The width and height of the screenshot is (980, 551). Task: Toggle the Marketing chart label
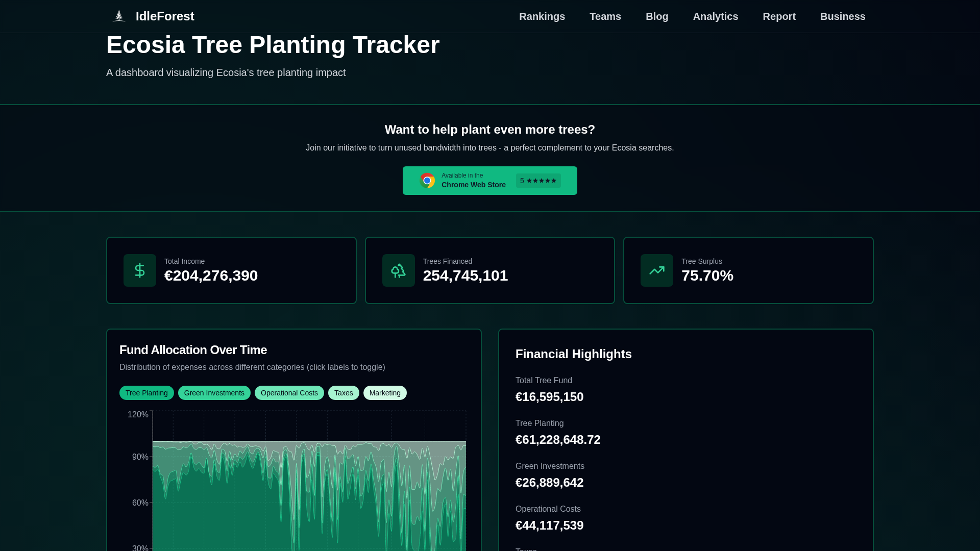coord(385,393)
